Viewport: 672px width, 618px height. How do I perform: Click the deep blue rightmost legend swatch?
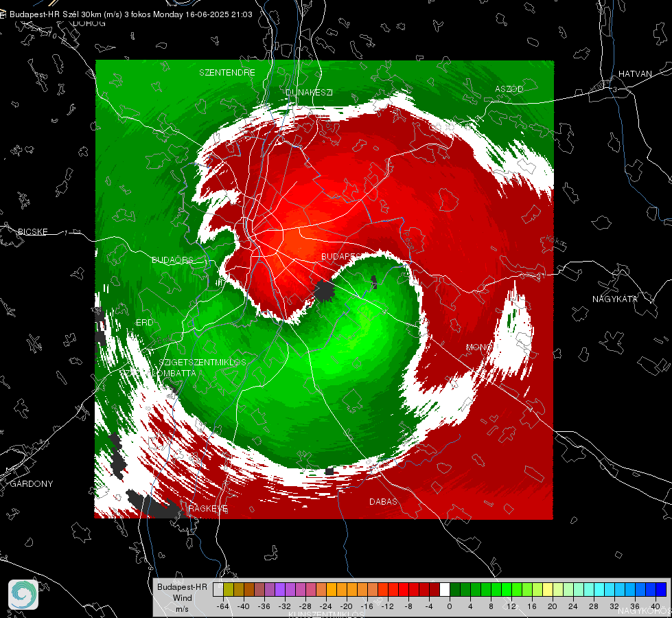[661, 589]
